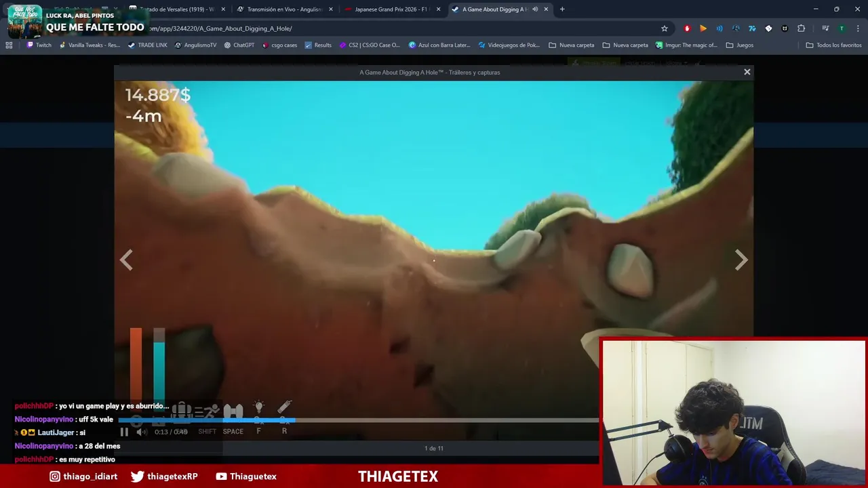This screenshot has width=868, height=488.
Task: Open a new browser tab
Action: (562, 9)
